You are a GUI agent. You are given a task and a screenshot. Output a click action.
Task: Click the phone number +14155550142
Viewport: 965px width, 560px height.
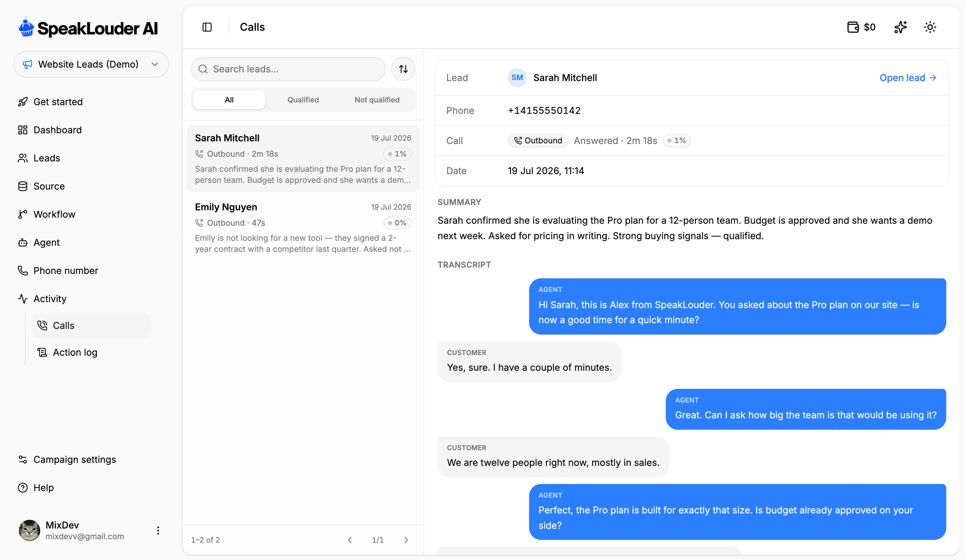pos(544,111)
